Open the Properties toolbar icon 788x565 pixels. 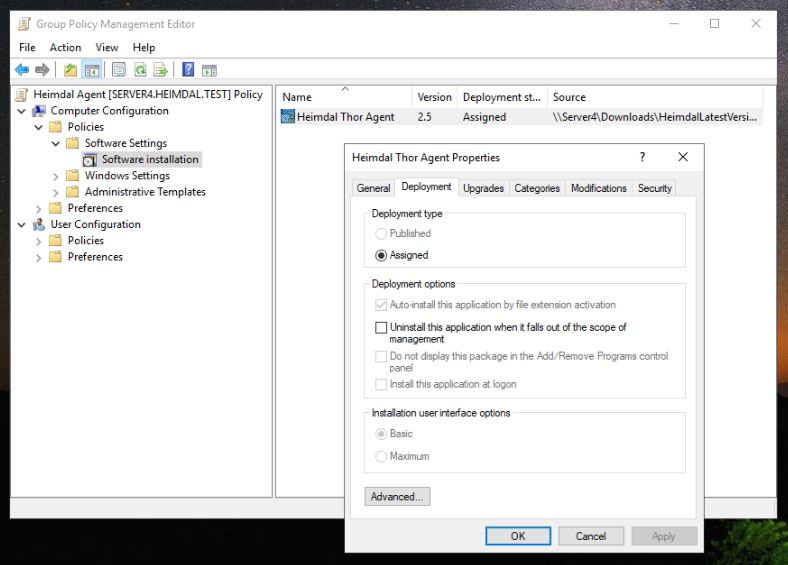(119, 70)
